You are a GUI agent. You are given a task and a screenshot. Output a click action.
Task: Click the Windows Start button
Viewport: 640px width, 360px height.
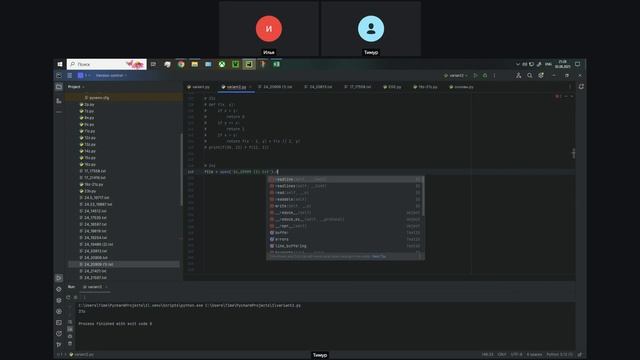60,64
